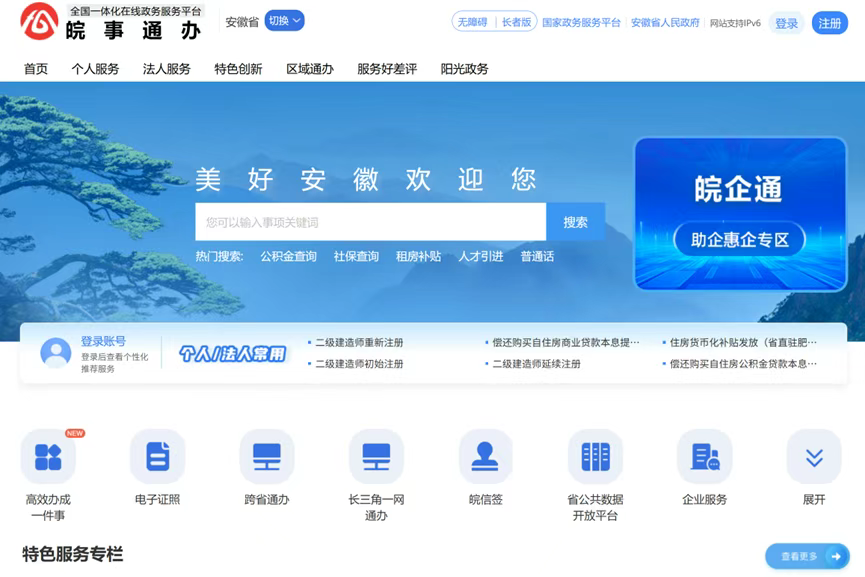The image size is (865, 577).
Task: Click the 安徽省 region label
Action: tap(242, 22)
